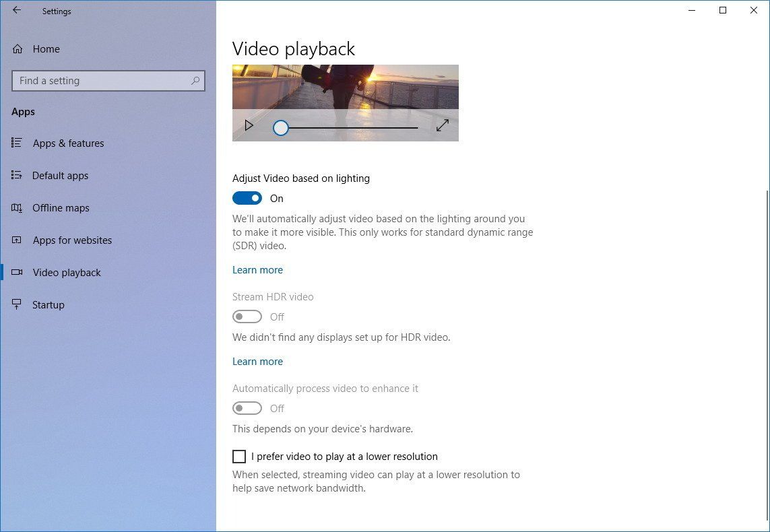Expand the preview video to fullscreen
Viewport: 770px width, 532px height.
(443, 125)
